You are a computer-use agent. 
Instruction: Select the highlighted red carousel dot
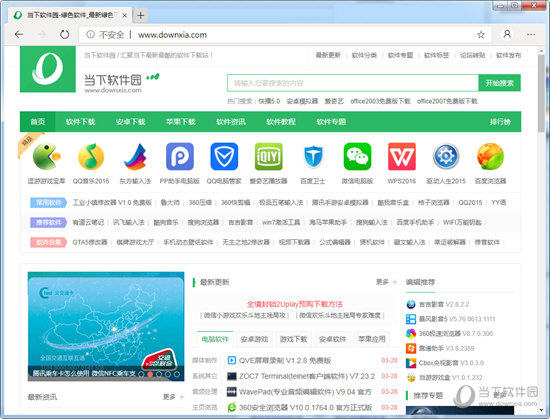pyautogui.click(x=150, y=374)
